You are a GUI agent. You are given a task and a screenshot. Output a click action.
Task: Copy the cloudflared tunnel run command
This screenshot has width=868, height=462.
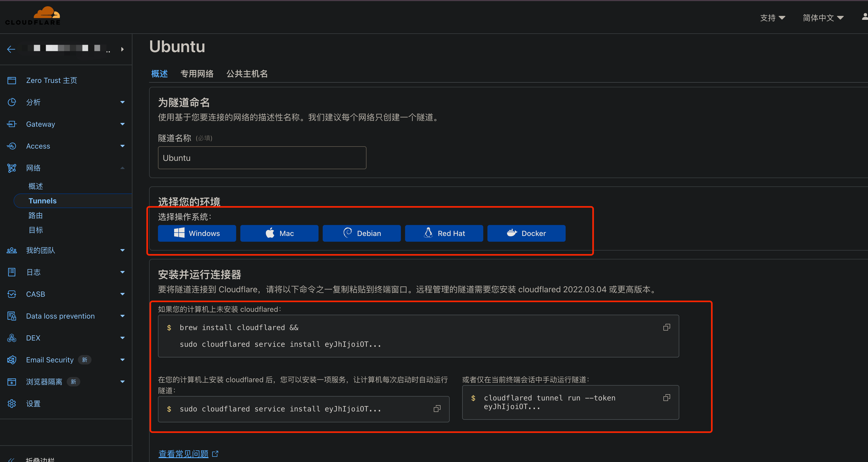click(667, 398)
